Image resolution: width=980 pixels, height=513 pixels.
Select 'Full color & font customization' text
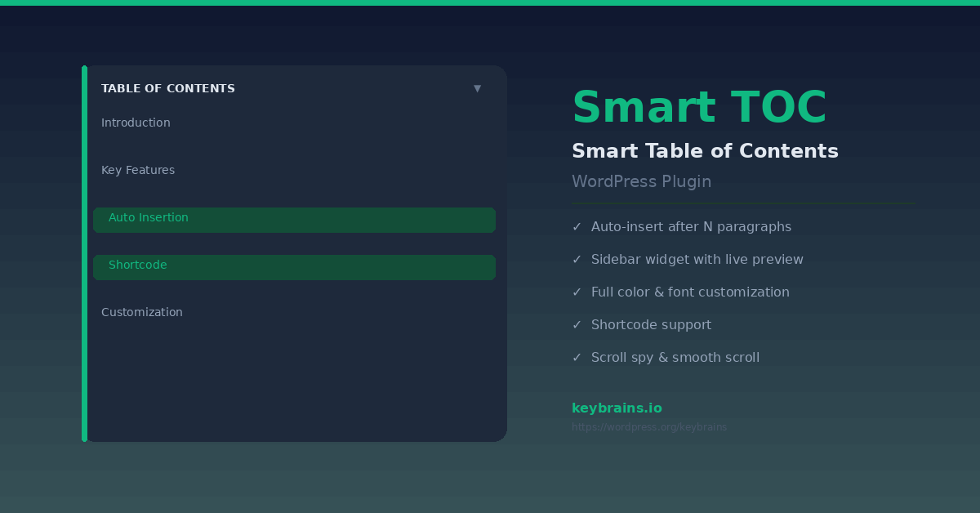[x=690, y=292]
